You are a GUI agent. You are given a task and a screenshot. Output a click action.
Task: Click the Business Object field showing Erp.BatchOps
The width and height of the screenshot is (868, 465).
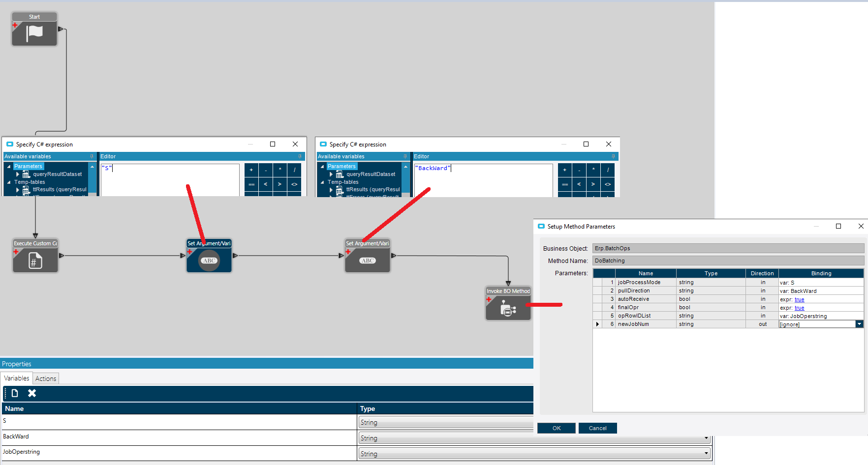(x=728, y=248)
